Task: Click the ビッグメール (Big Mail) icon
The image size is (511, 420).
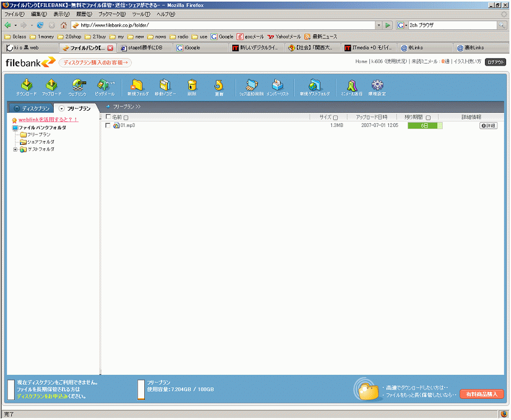Action: tap(105, 87)
